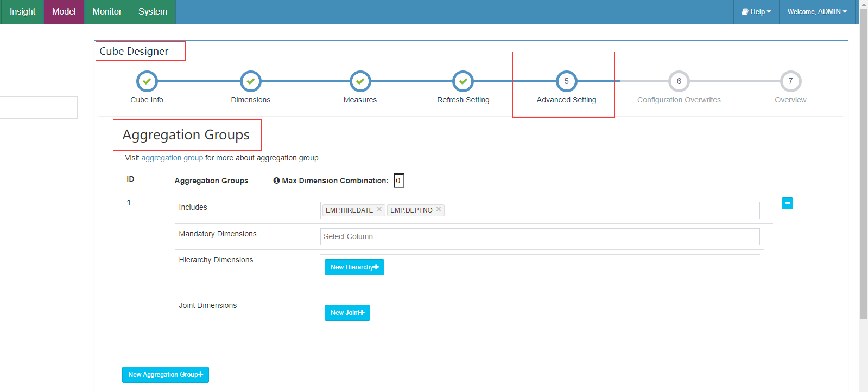
Task: Add a New Hierarchy
Action: click(354, 267)
